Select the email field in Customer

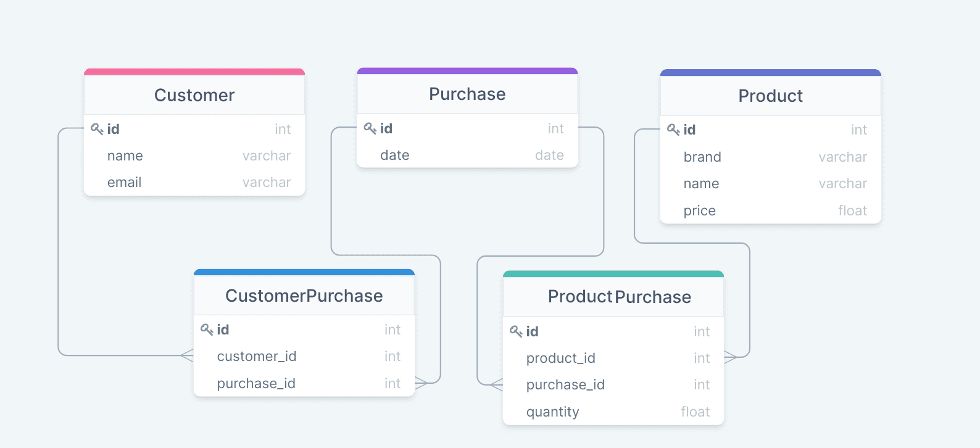click(194, 183)
